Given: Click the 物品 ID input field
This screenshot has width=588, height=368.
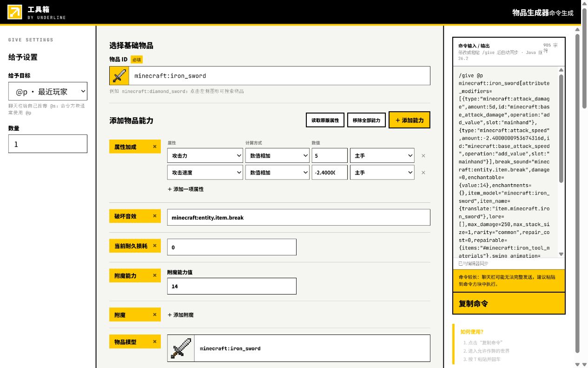Looking at the screenshot, I should point(279,76).
